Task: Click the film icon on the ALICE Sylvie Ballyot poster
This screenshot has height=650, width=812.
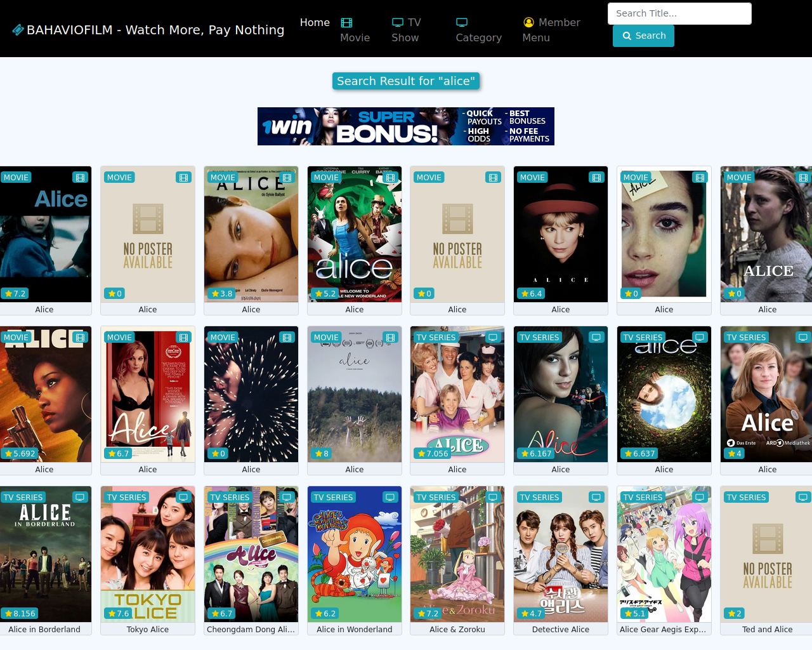Action: pyautogui.click(x=287, y=178)
